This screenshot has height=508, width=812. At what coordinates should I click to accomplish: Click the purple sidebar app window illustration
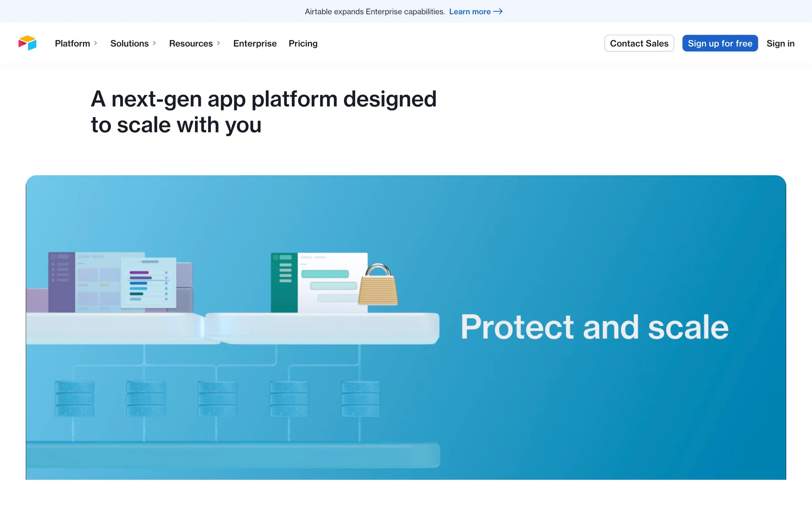(x=85, y=282)
